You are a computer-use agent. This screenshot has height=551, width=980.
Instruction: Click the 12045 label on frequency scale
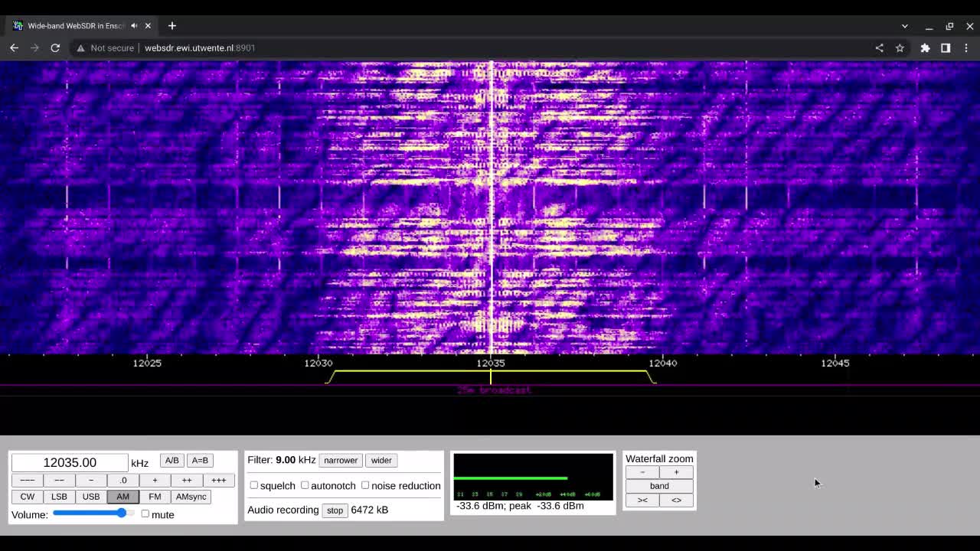point(835,363)
